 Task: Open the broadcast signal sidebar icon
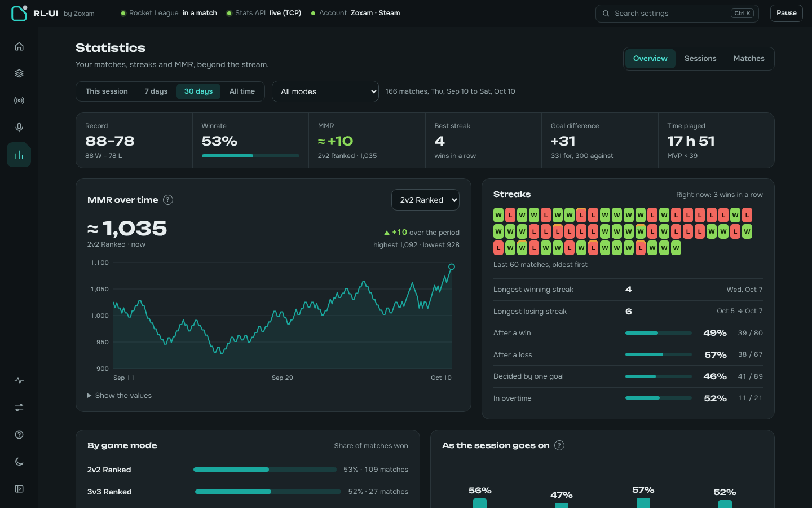[19, 100]
